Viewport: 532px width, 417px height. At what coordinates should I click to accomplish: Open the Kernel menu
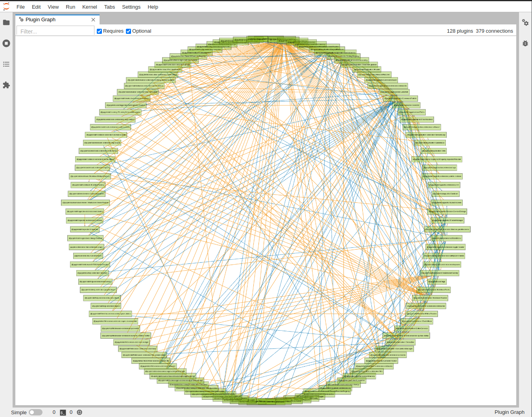click(x=89, y=7)
